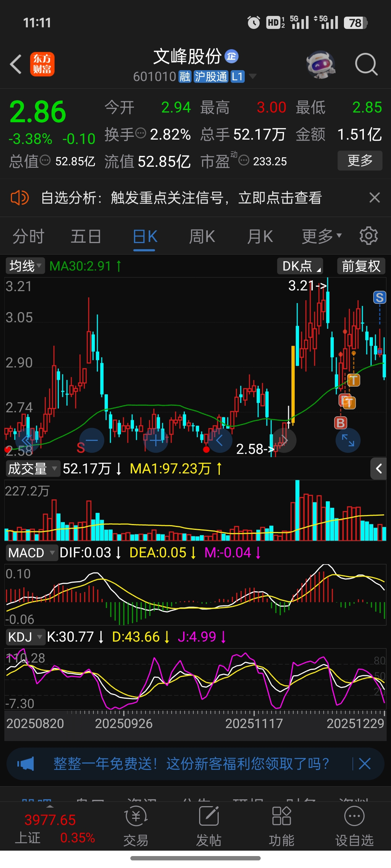Switch to 分时 chart tab
Image resolution: width=391 pixels, height=868 pixels.
tap(28, 237)
